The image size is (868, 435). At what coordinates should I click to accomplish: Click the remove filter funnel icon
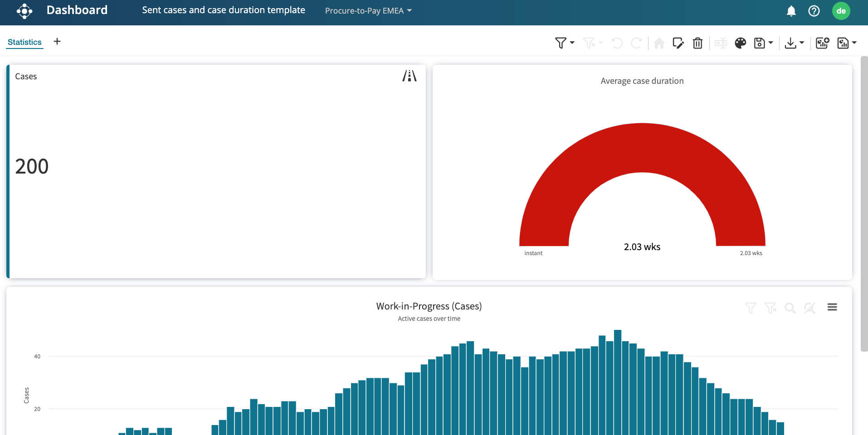point(589,43)
